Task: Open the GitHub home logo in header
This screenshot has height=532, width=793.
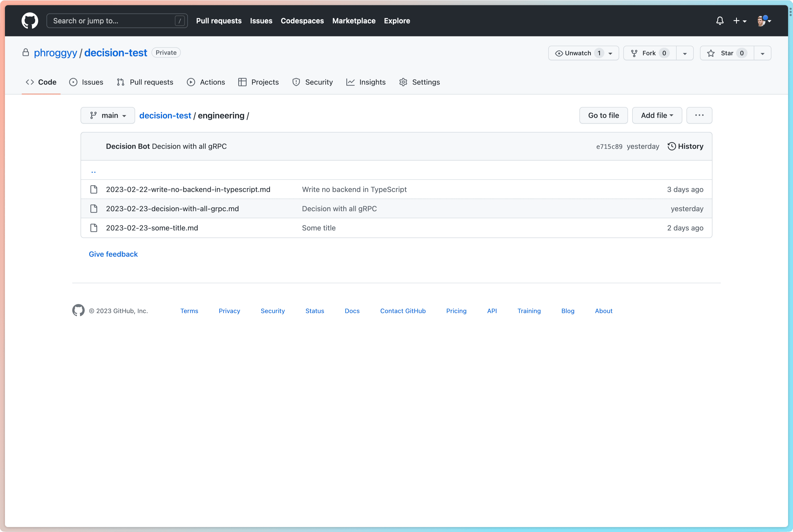Action: 30,21
